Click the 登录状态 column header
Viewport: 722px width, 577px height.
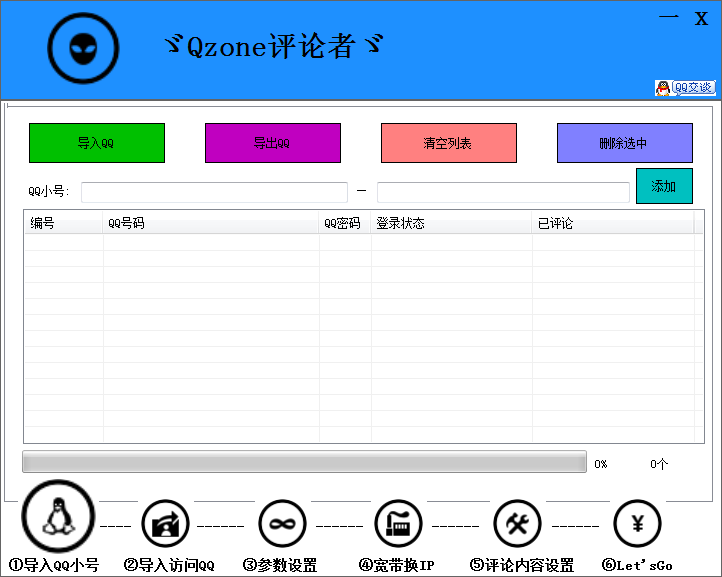[451, 223]
